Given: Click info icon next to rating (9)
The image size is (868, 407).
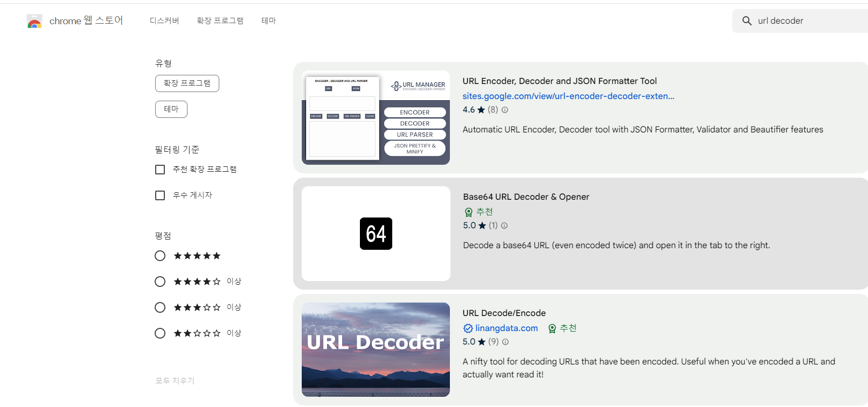Looking at the screenshot, I should (x=505, y=342).
